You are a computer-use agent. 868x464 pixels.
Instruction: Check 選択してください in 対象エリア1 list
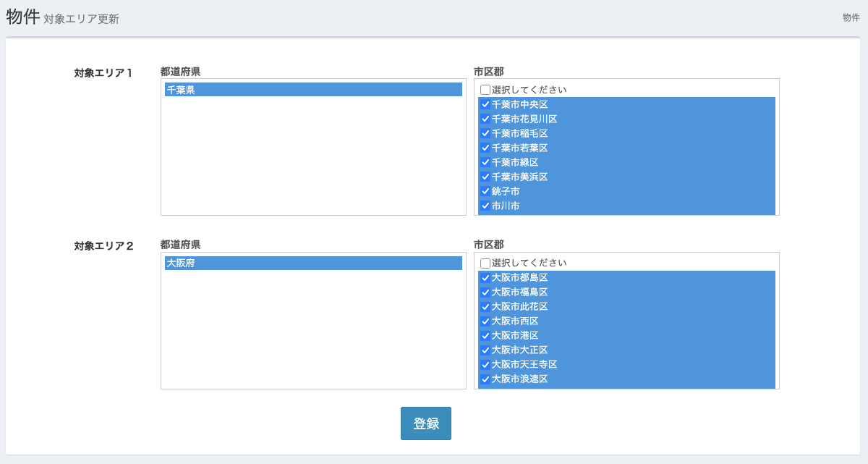pos(485,90)
